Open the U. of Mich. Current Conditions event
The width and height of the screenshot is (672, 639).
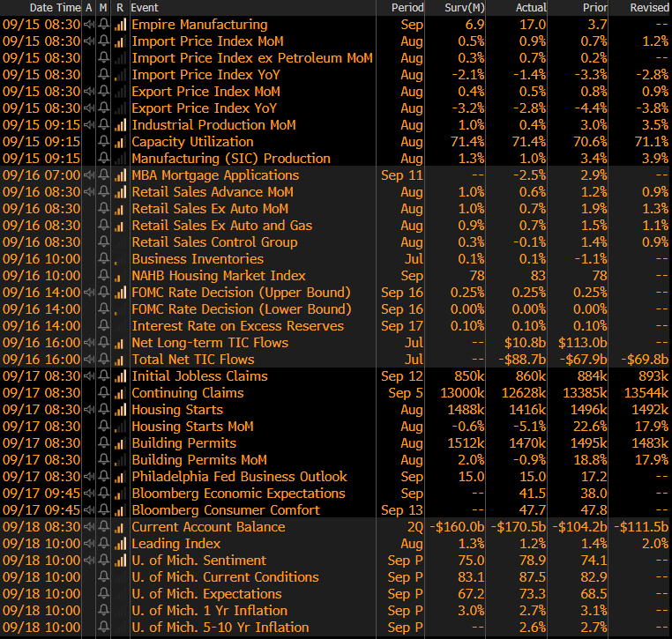click(226, 577)
